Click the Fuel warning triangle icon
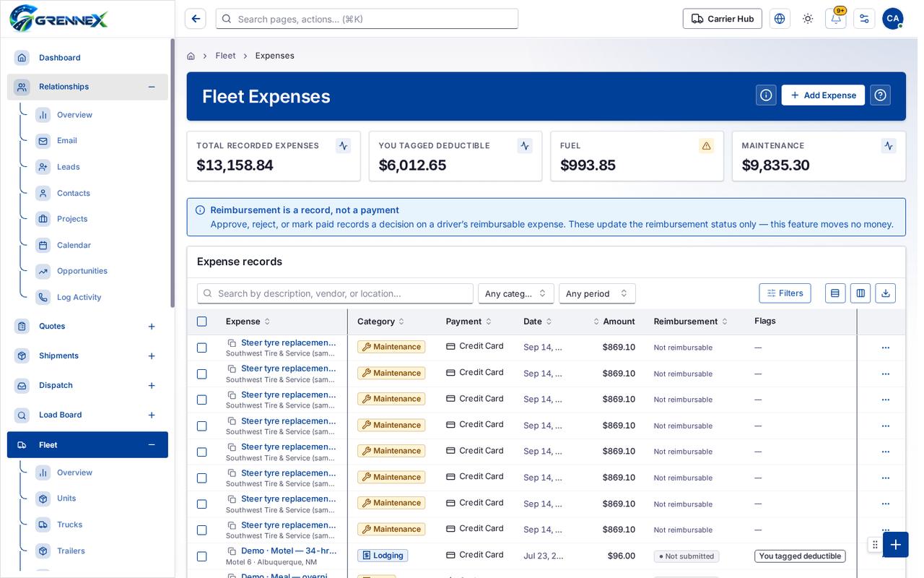This screenshot has width=924, height=578. pyautogui.click(x=706, y=146)
